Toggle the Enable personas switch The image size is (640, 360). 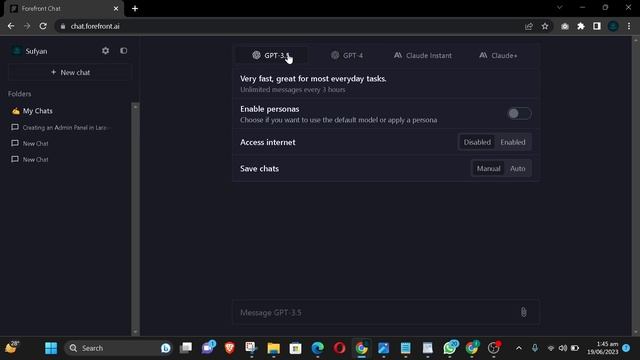[519, 113]
